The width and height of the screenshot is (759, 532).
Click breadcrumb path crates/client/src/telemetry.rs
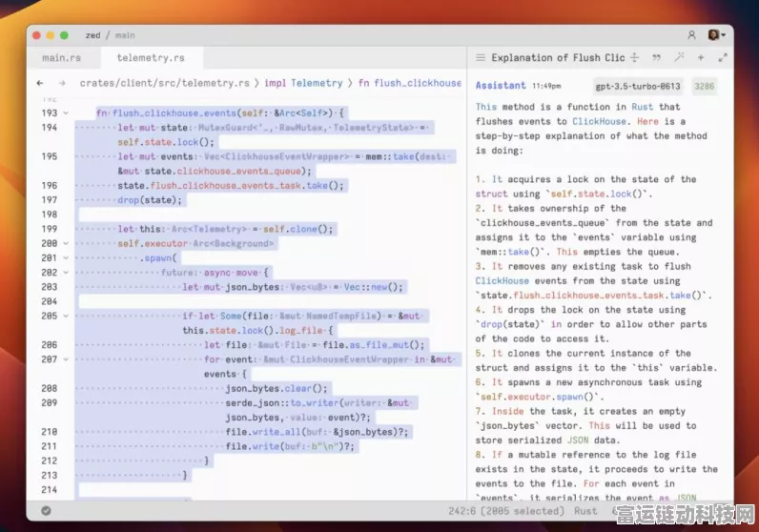pos(165,83)
